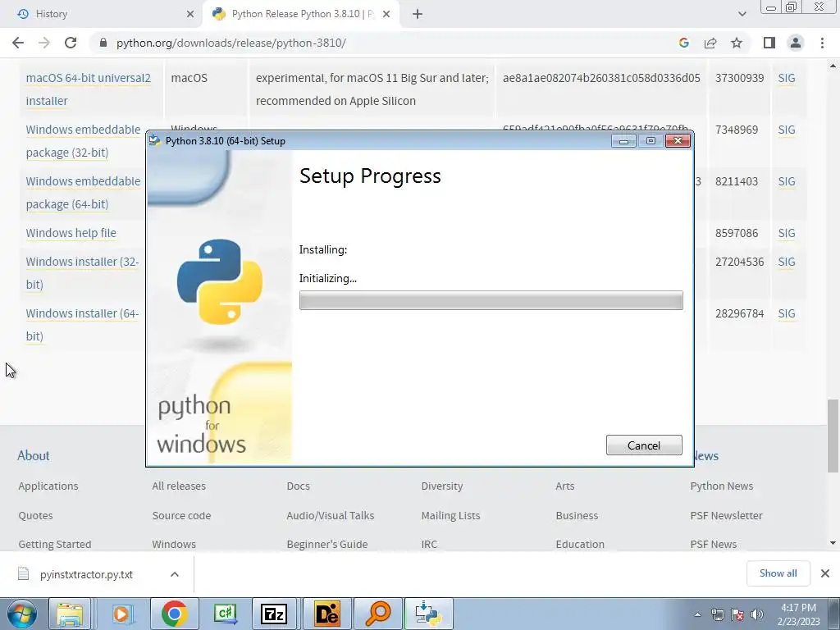Image resolution: width=840 pixels, height=630 pixels.
Task: Open the volume speaker tray icon
Action: tap(757, 614)
